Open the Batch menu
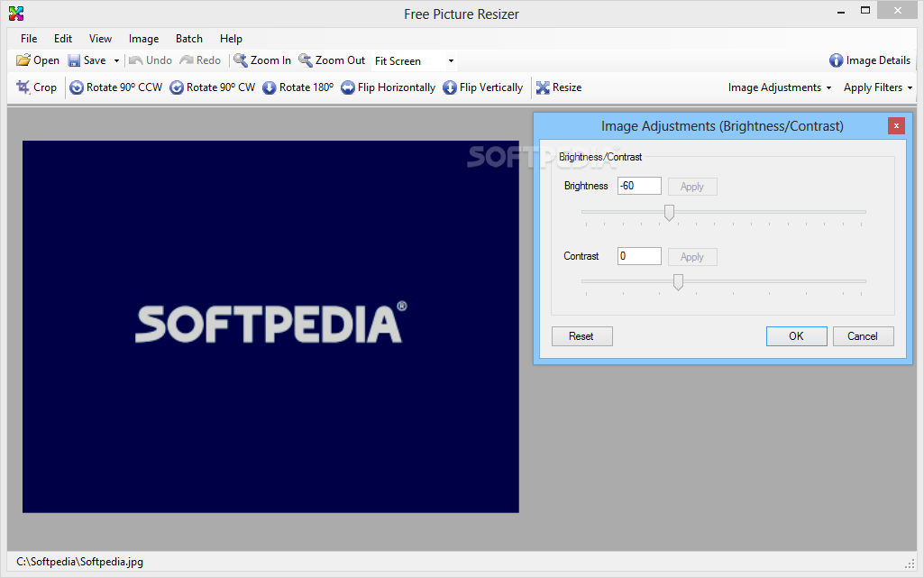This screenshot has height=578, width=924. (189, 38)
